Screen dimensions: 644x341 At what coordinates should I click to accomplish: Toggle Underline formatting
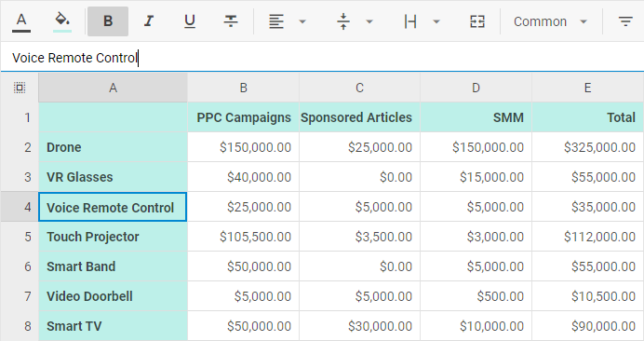click(190, 21)
